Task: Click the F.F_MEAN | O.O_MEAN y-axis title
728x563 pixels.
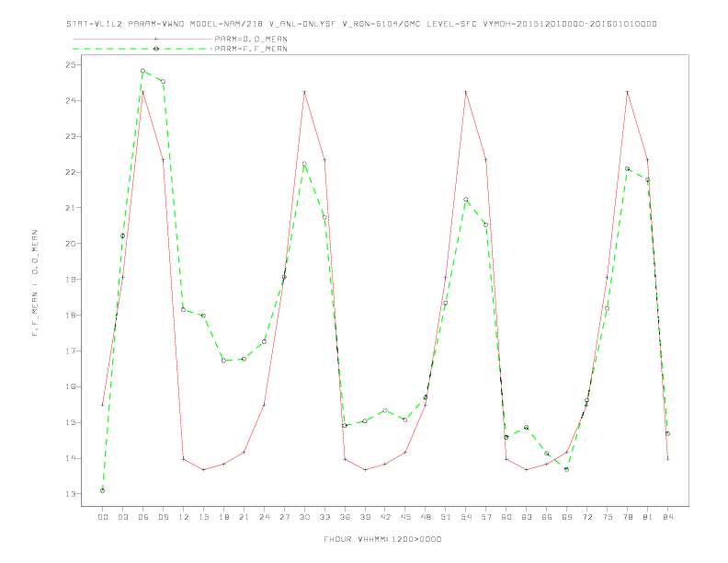Action: [x=35, y=283]
